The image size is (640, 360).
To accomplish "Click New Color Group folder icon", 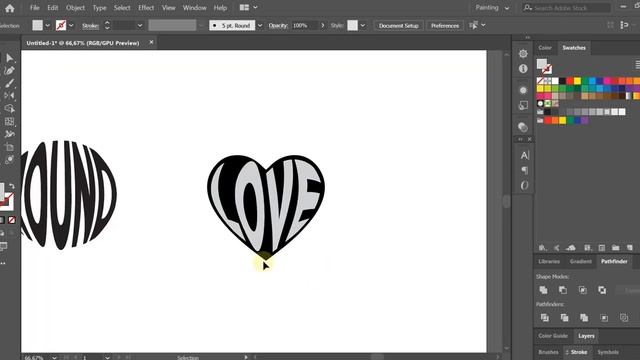I will tap(616, 248).
